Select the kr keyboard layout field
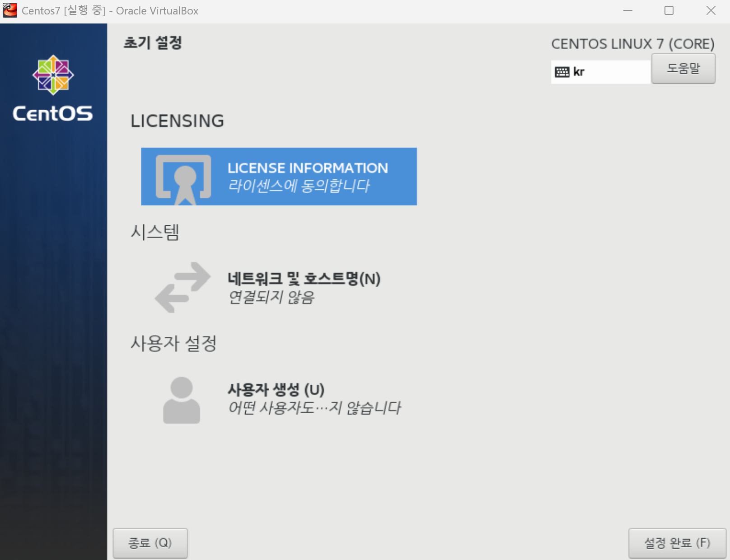730x560 pixels. [x=600, y=72]
